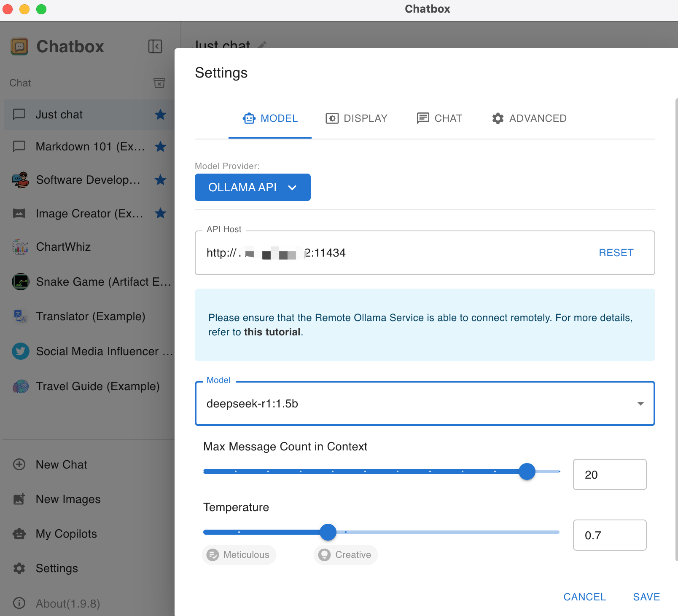The image size is (678, 616).
Task: Expand the Model selection dropdown
Action: point(640,404)
